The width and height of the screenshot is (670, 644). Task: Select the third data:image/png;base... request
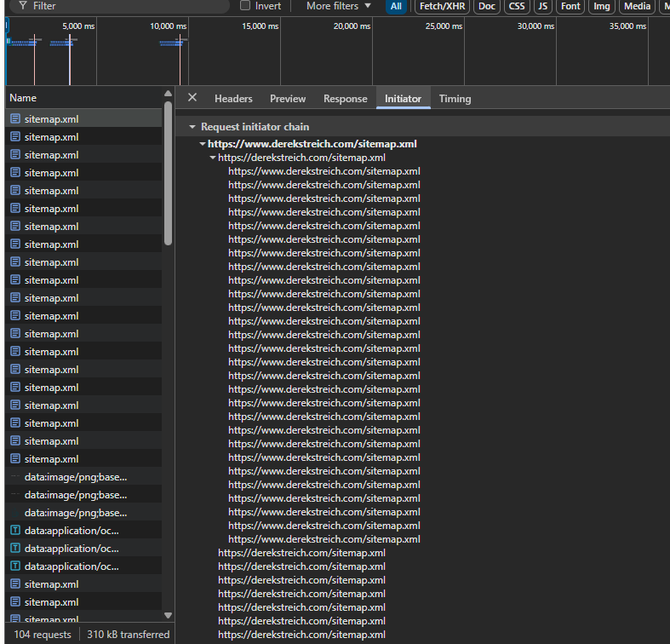[83, 513]
